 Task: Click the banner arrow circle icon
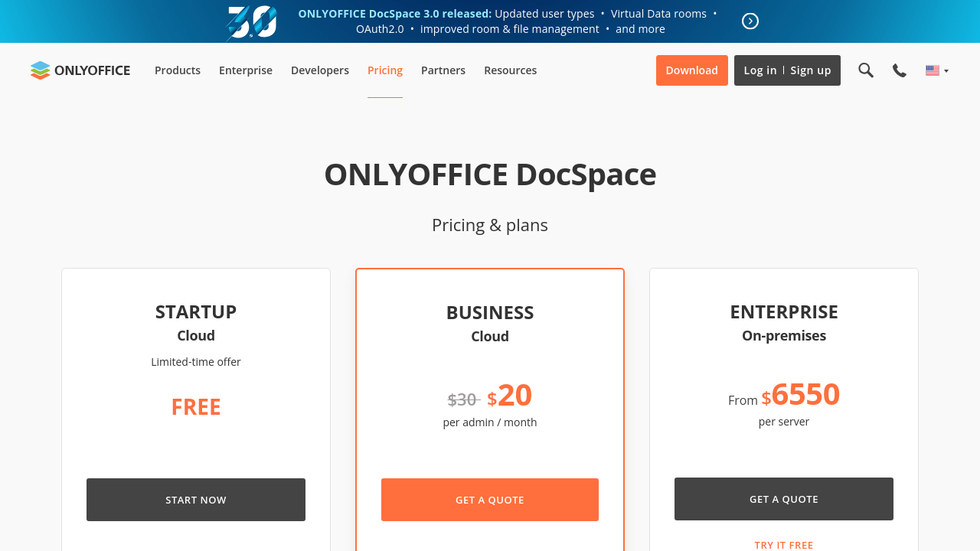(x=750, y=21)
